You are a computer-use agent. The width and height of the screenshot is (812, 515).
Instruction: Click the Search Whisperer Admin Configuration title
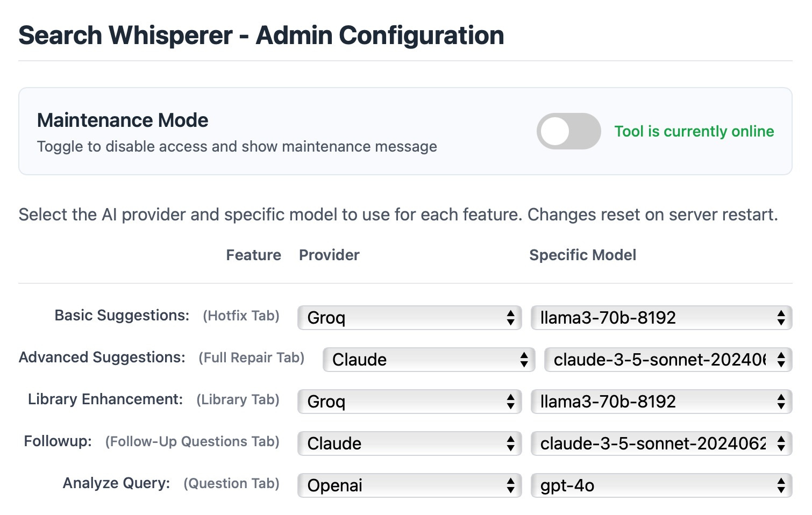[261, 35]
